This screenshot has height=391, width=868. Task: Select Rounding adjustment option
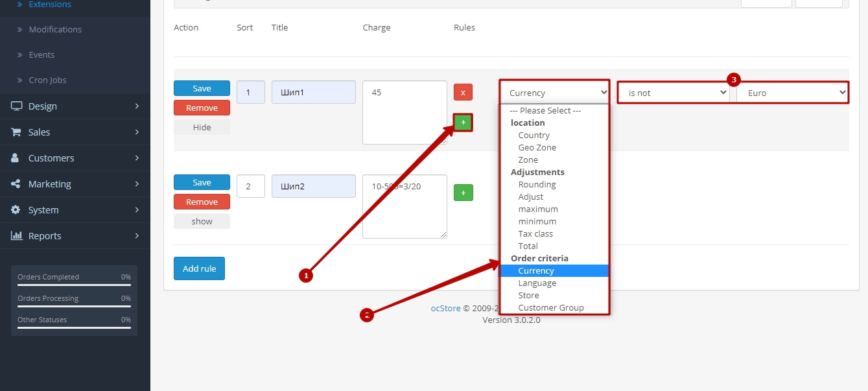point(554,184)
